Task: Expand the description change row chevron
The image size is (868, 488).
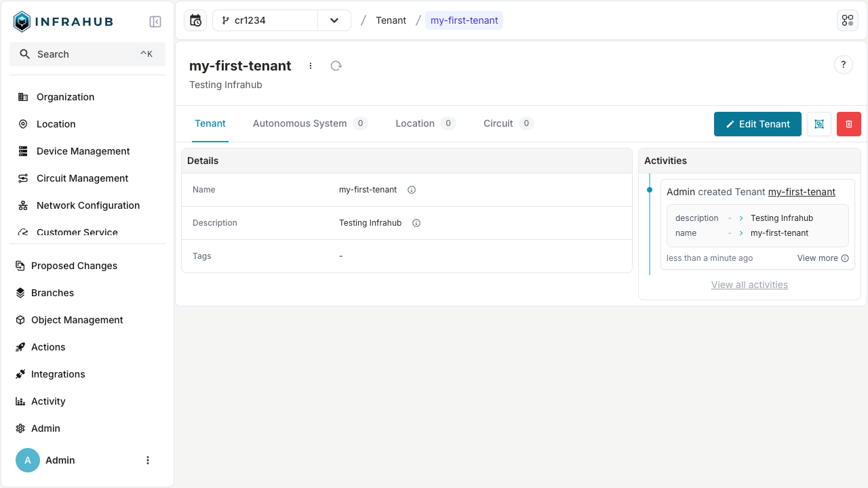Action: click(x=740, y=218)
